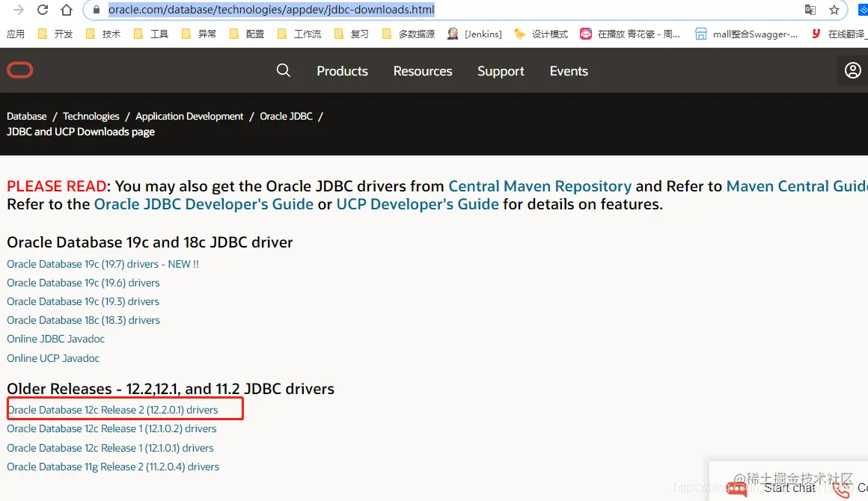This screenshot has height=501, width=868.
Task: Open the 异常 bookmark folder
Action: pyautogui.click(x=199, y=34)
